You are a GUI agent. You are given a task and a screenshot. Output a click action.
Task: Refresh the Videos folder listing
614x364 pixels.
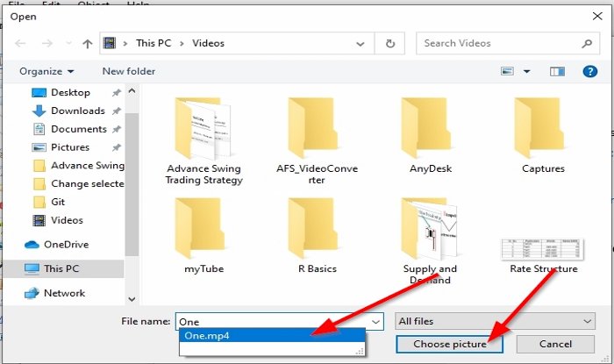pos(389,43)
